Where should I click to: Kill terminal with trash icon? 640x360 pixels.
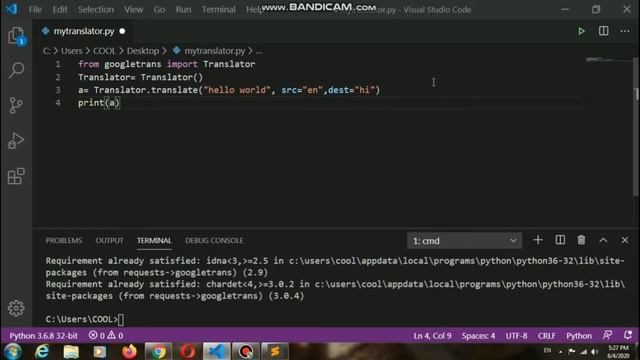point(581,240)
